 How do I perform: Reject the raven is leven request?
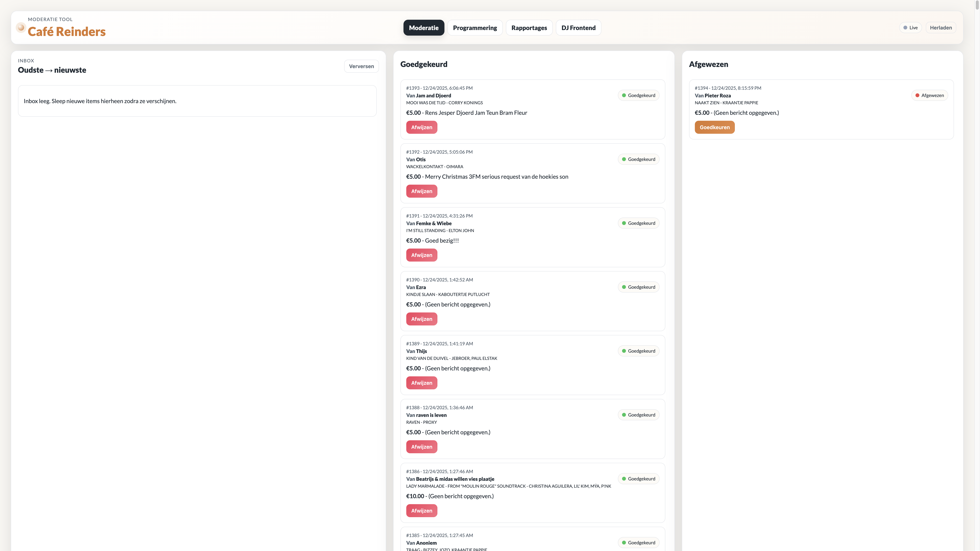[421, 447]
